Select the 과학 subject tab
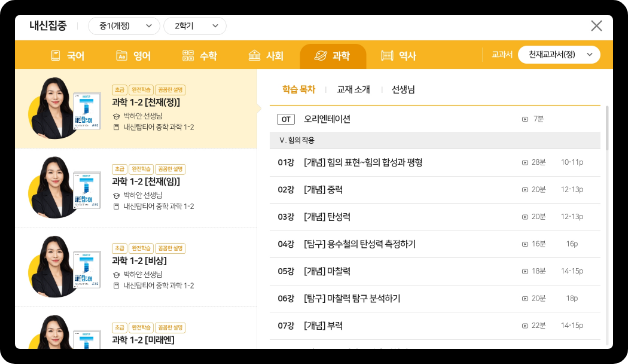The image size is (628, 364). (333, 56)
